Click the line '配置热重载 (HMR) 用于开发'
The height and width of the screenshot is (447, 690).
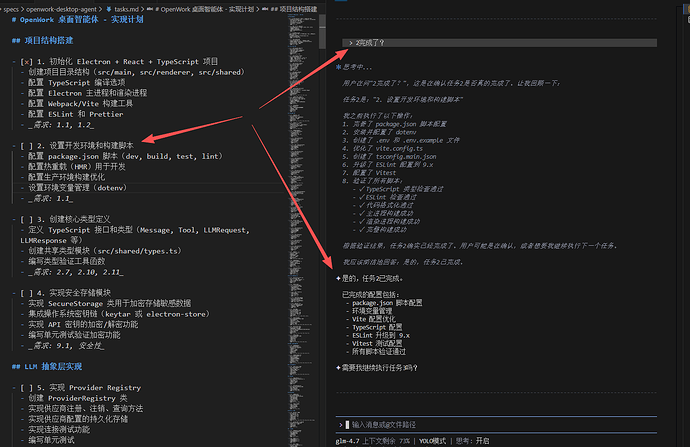point(77,167)
